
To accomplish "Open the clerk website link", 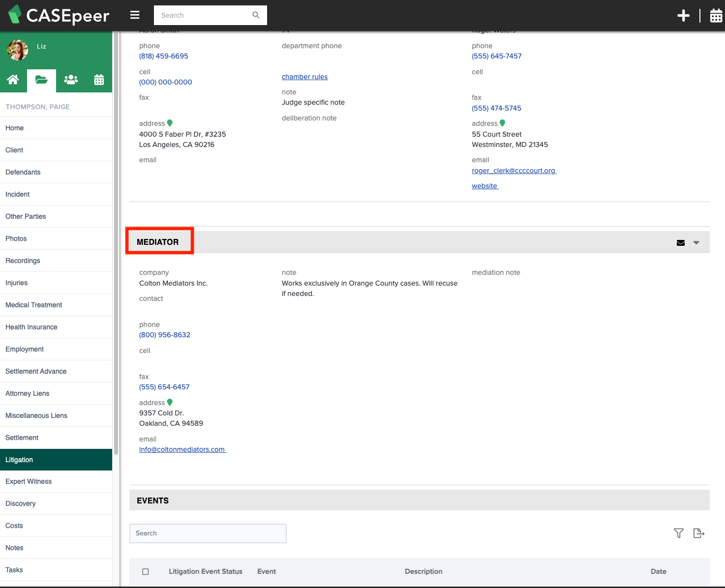I will point(485,186).
